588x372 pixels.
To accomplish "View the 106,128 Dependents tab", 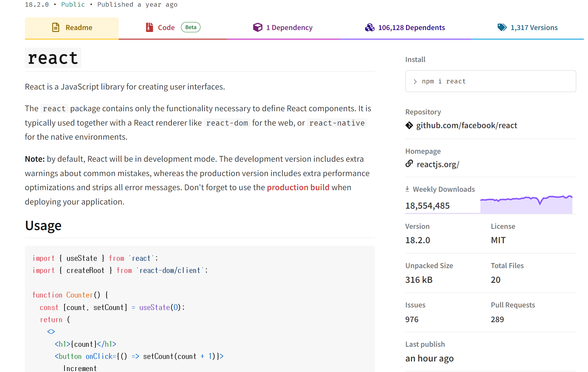I will point(405,28).
